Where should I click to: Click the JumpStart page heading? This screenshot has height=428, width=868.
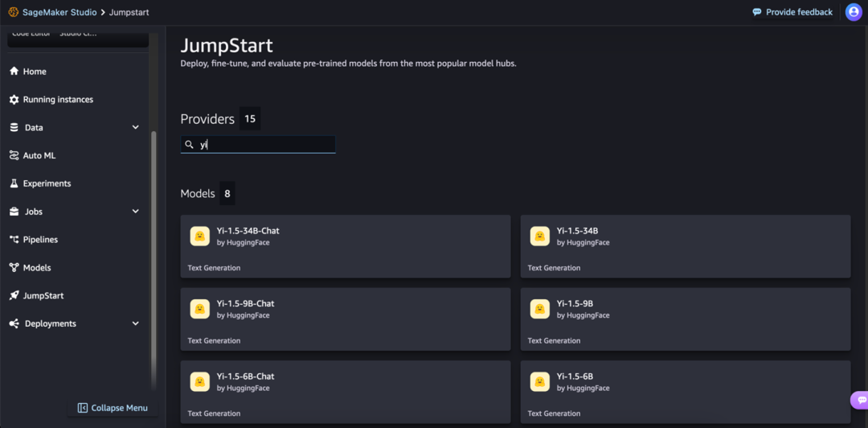pos(227,46)
